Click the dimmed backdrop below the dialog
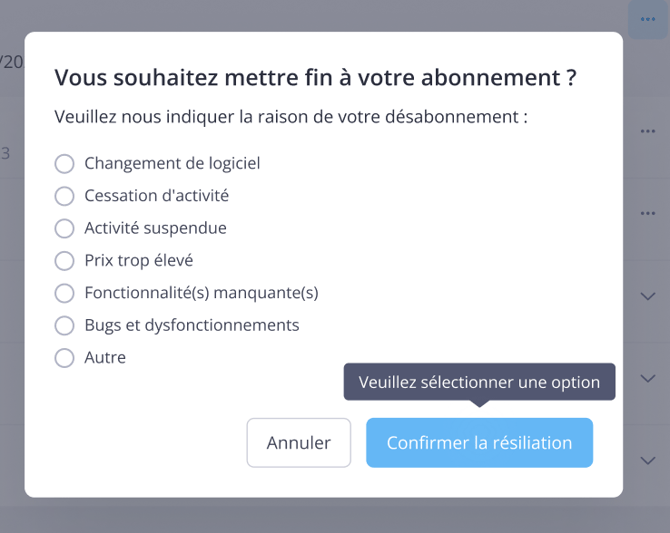Image resolution: width=670 pixels, height=533 pixels. tap(335, 516)
